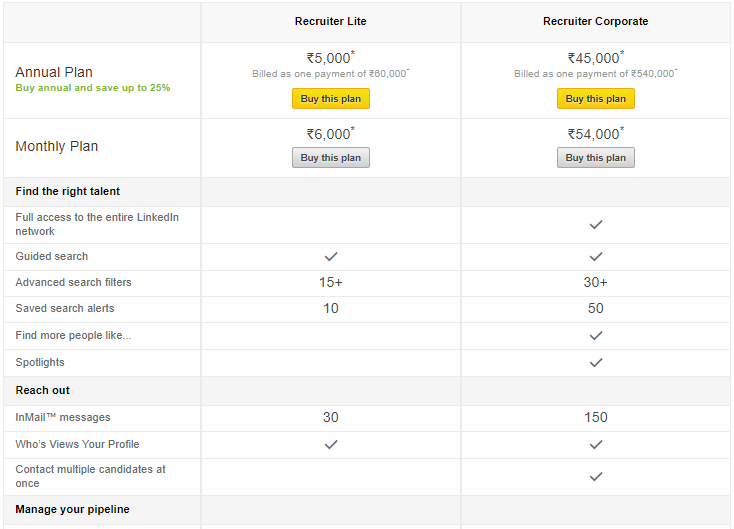Click the Who's Views Your Profile label
The height and width of the screenshot is (529, 734).
click(x=77, y=444)
